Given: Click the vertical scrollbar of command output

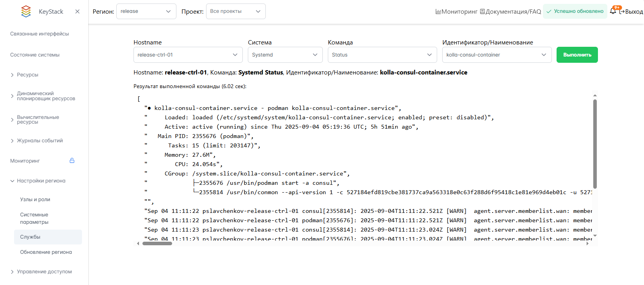Looking at the screenshot, I should (595, 144).
